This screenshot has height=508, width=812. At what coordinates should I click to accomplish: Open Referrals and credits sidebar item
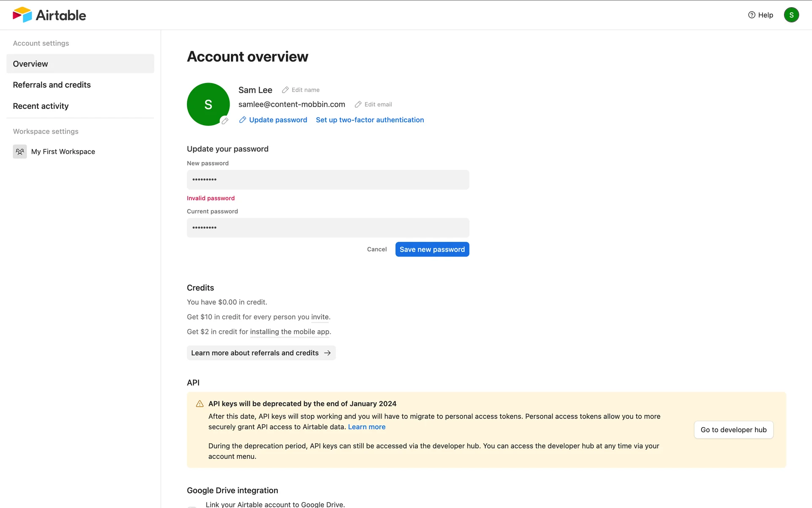[52, 85]
